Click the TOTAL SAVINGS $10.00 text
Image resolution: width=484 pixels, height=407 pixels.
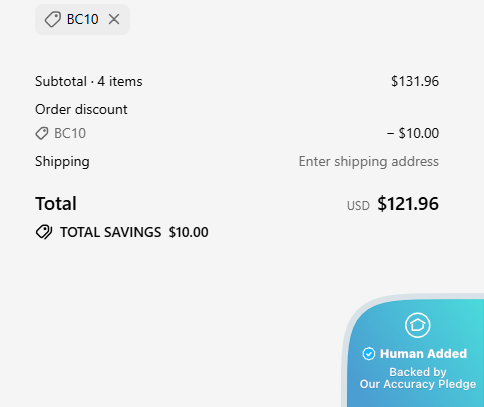click(134, 232)
